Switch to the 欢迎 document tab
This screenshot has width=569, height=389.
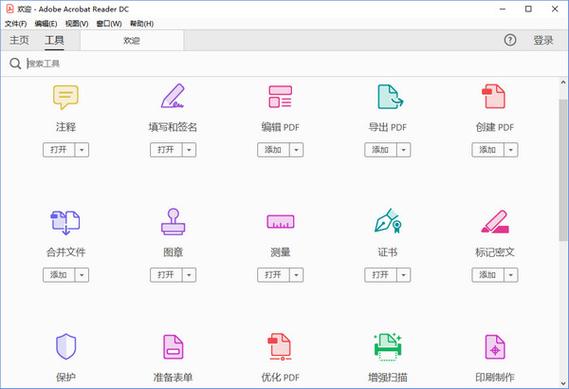click(x=132, y=40)
